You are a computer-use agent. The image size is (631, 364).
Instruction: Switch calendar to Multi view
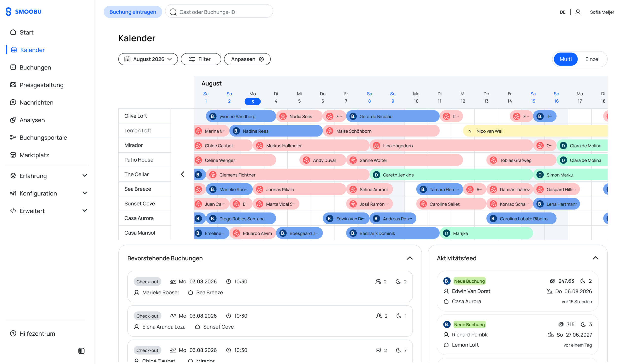565,59
